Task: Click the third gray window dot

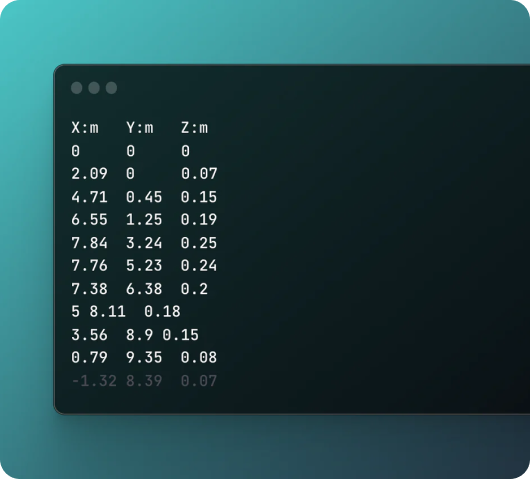Action: point(112,88)
